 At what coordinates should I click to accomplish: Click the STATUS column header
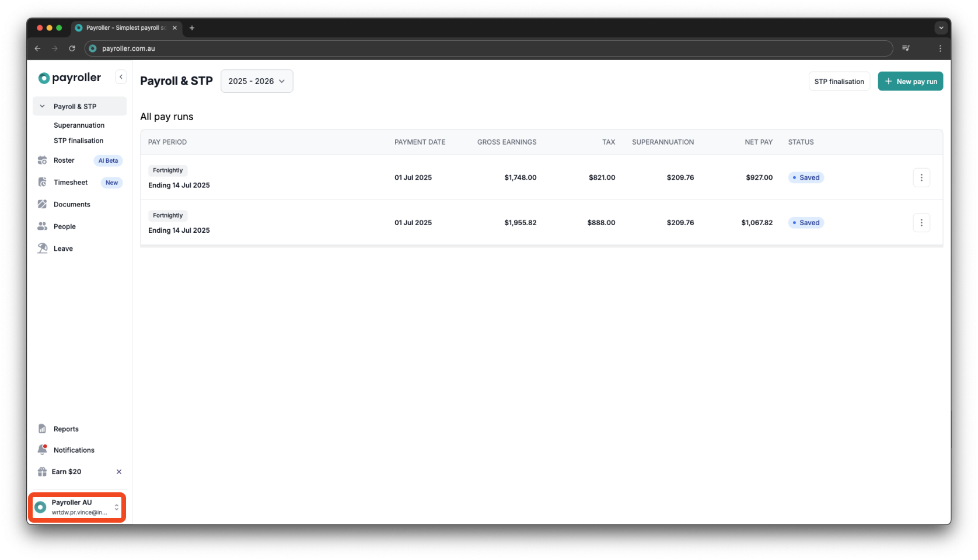801,142
